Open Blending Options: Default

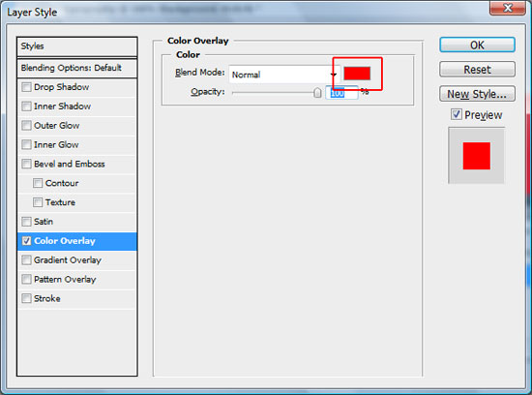tap(77, 68)
